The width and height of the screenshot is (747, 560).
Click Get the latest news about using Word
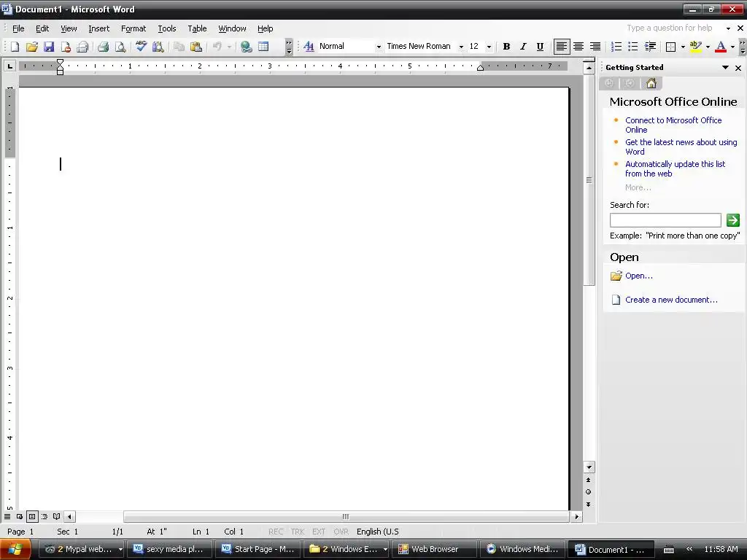681,147
